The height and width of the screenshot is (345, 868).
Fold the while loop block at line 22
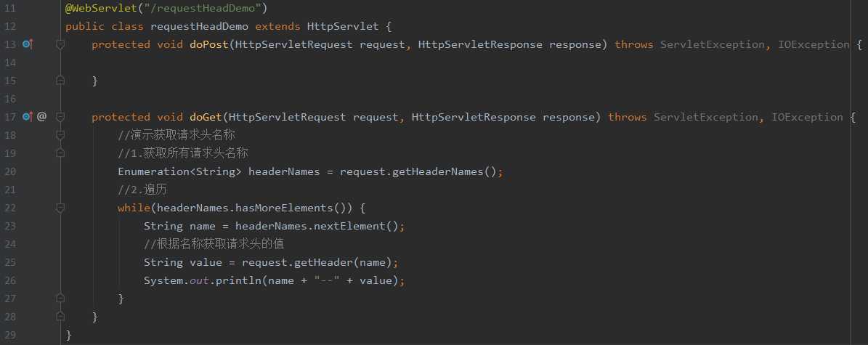tap(60, 208)
